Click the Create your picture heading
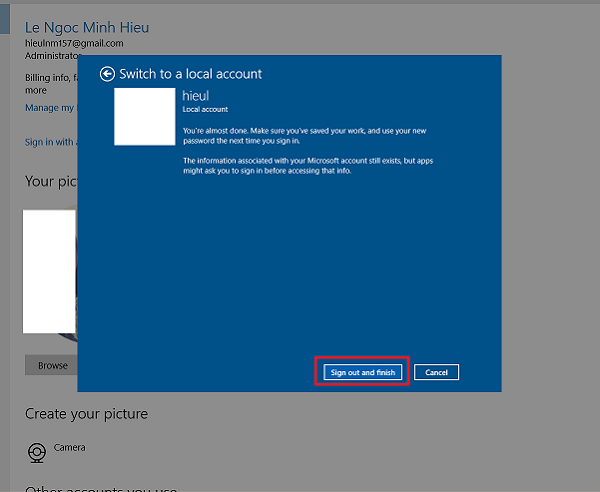 (86, 413)
